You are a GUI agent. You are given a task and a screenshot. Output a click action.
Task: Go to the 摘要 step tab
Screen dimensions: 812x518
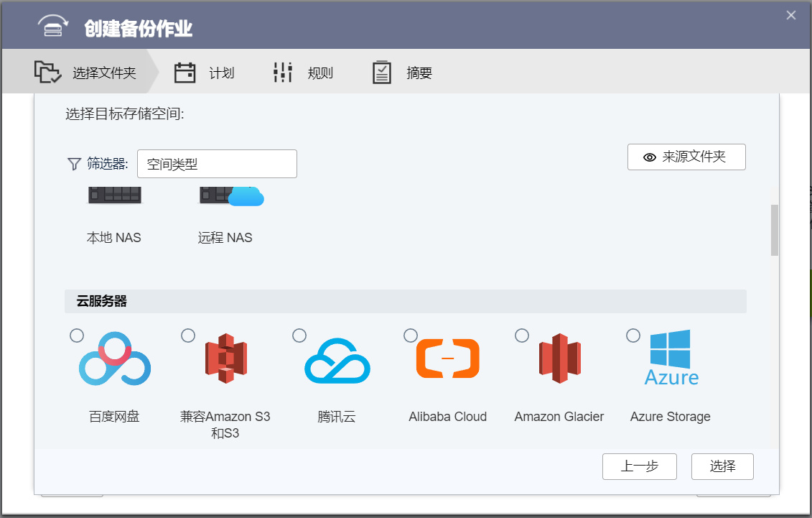coord(402,73)
